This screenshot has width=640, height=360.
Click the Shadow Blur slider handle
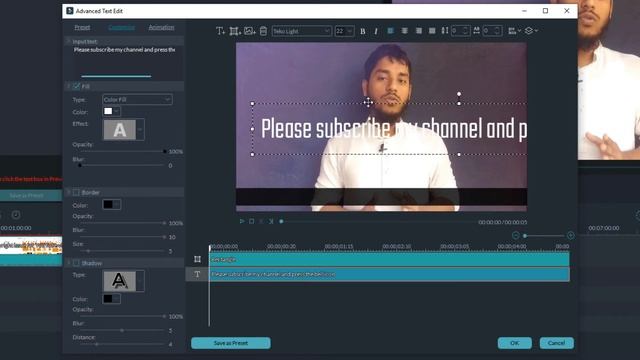tap(122, 330)
